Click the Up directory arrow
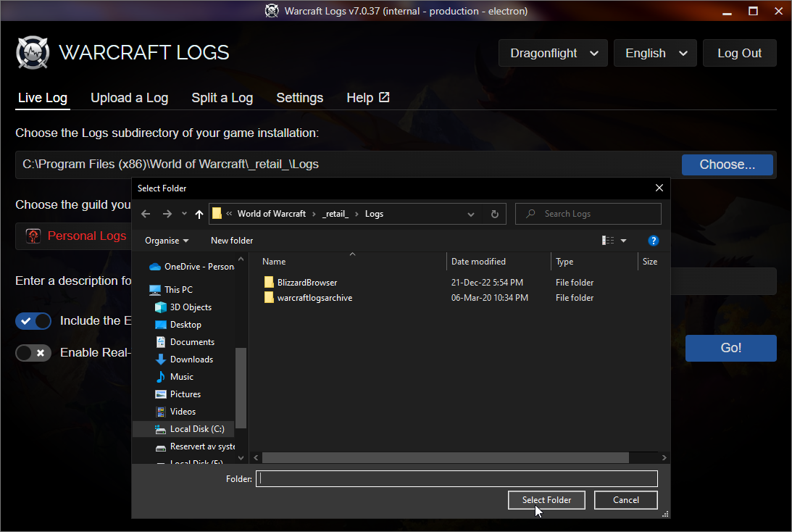Viewport: 792px width, 532px height. tap(199, 214)
